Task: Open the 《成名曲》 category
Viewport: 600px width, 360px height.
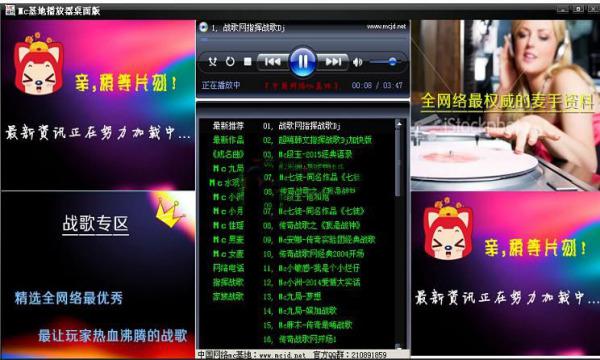Action: tap(228, 154)
